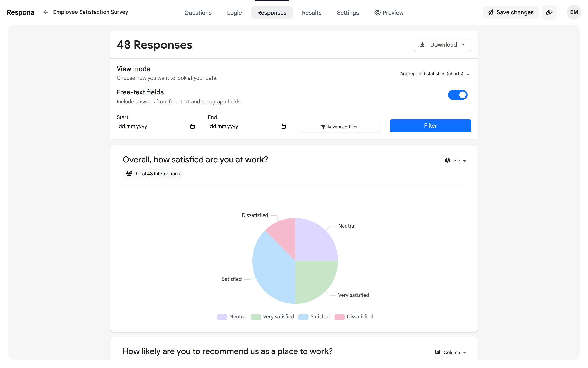Image resolution: width=588 pixels, height=368 pixels.
Task: Open the Download dropdown
Action: point(442,45)
